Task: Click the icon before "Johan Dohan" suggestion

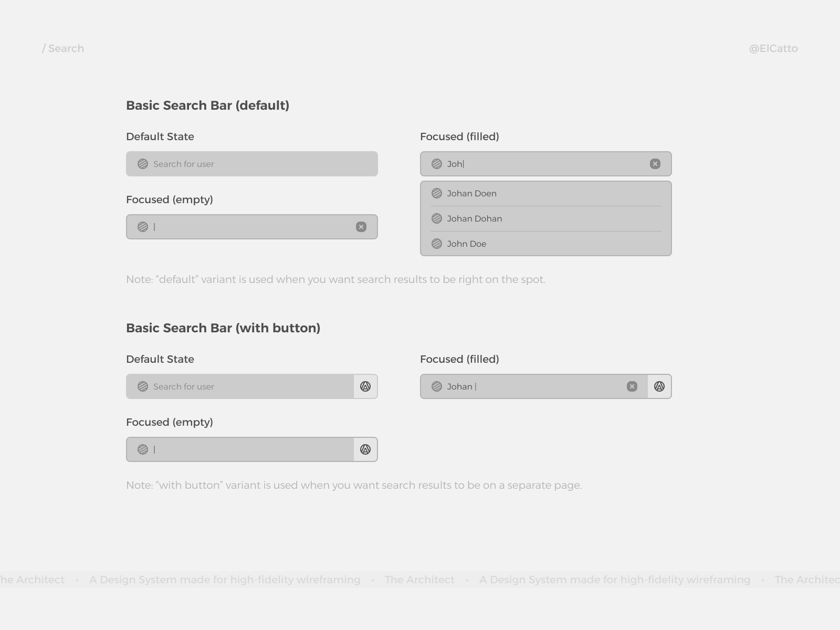Action: [x=437, y=218]
